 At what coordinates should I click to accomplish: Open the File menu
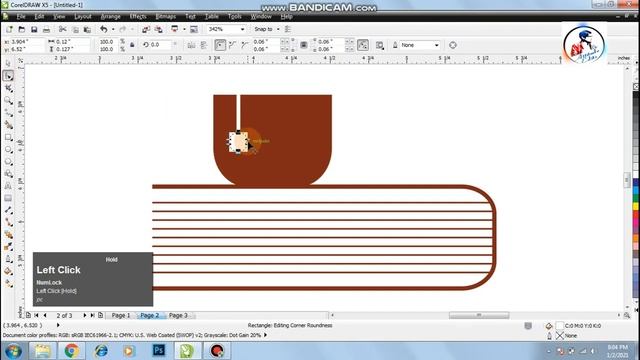point(21,16)
